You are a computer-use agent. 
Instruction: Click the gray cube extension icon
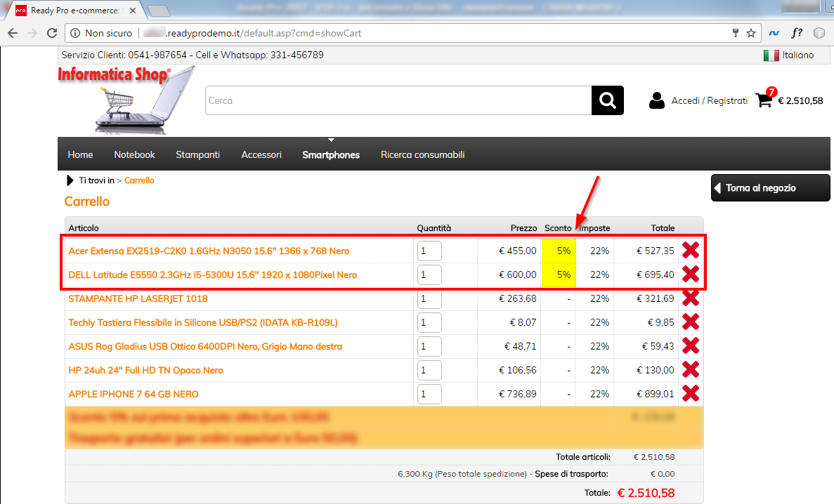819,33
